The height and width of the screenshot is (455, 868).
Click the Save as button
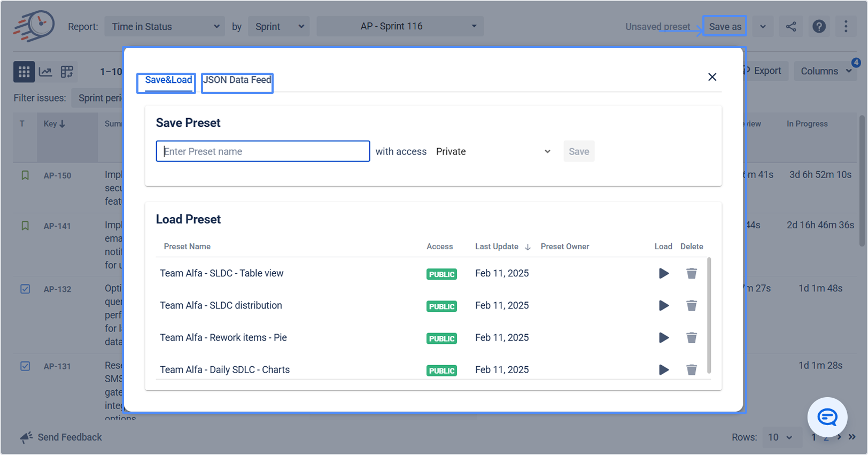point(725,26)
